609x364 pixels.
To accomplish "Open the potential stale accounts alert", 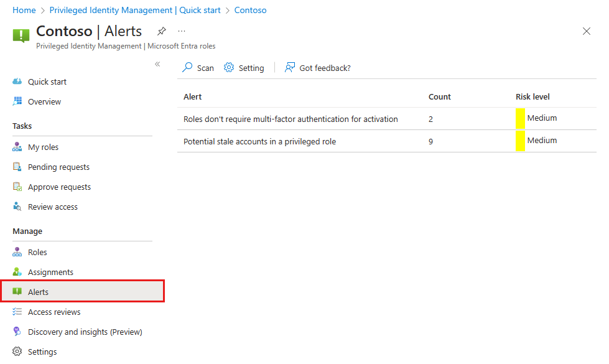I will tap(259, 142).
